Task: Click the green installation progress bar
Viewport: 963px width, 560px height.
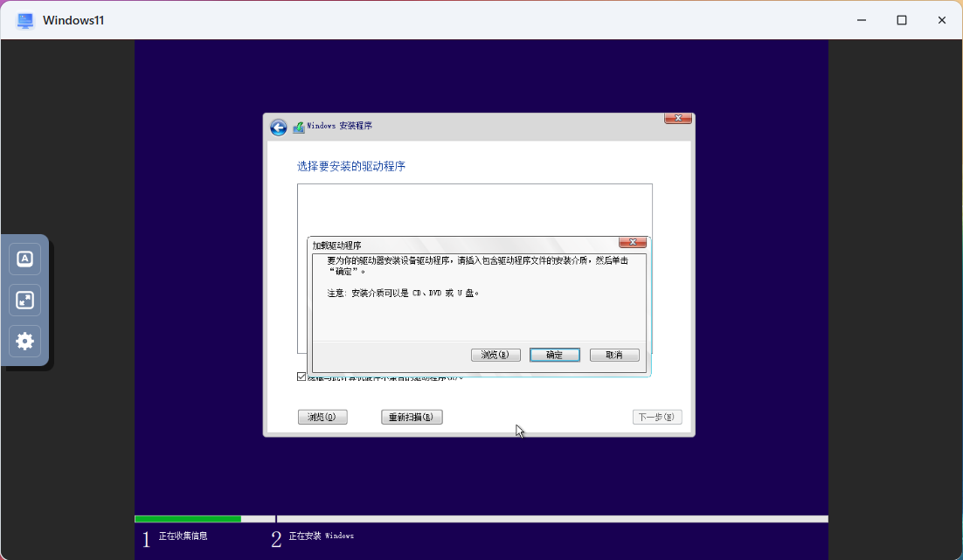Action: click(x=188, y=519)
